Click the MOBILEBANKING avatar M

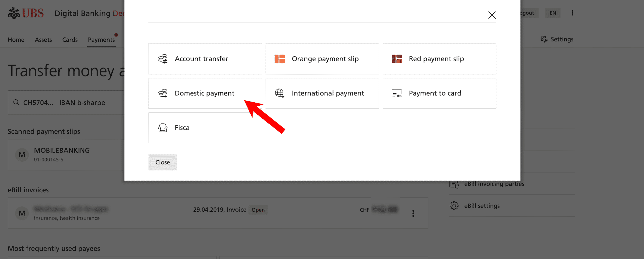pyautogui.click(x=22, y=155)
